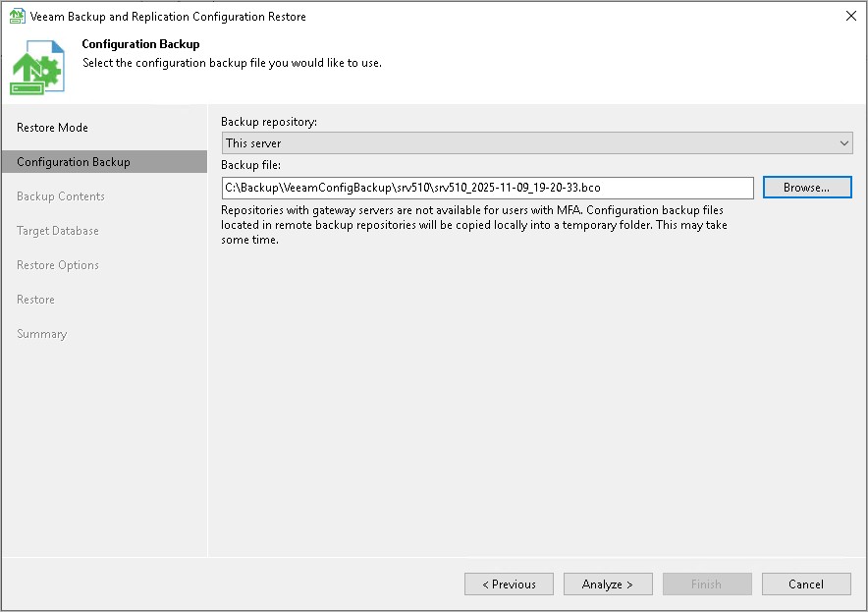The height and width of the screenshot is (612, 868).
Task: Cancel the configuration restore wizard
Action: coord(806,584)
